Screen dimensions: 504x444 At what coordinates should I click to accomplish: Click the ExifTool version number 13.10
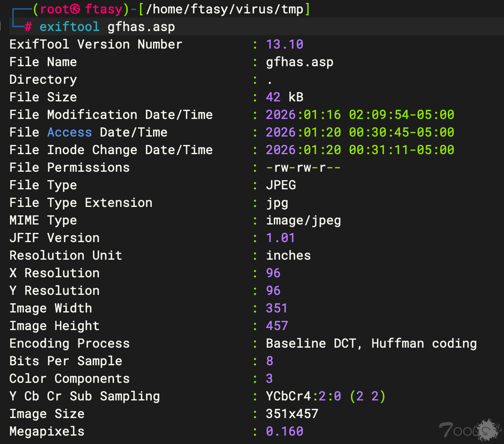coord(285,44)
